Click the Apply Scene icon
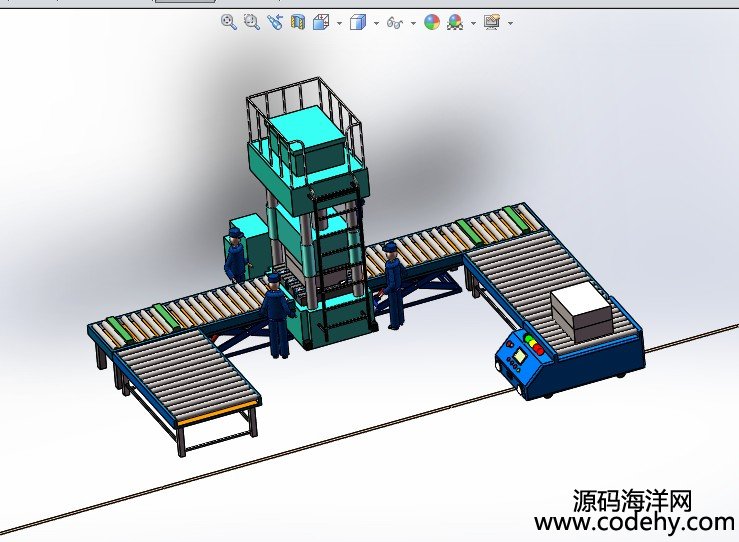The image size is (739, 542). 455,22
